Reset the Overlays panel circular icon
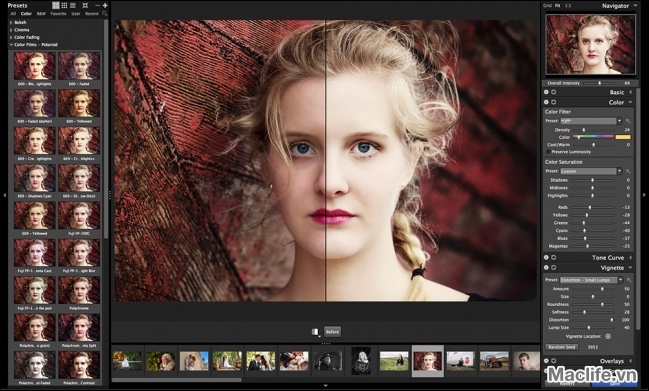This screenshot has width=649, height=391. [553, 361]
